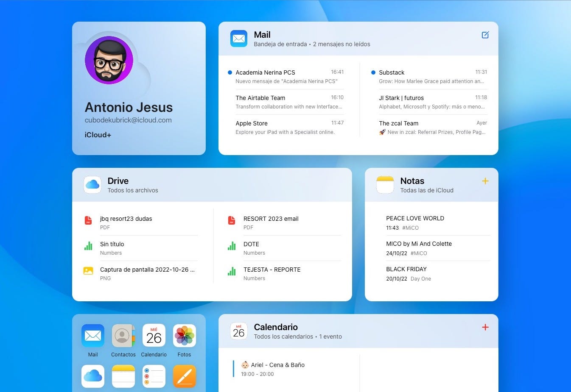Click the Drive widget title
This screenshot has width=571, height=392.
pos(118,181)
